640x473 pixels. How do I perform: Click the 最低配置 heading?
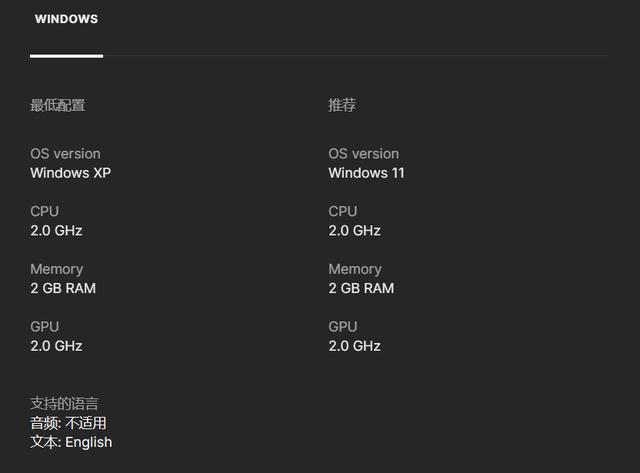57,105
